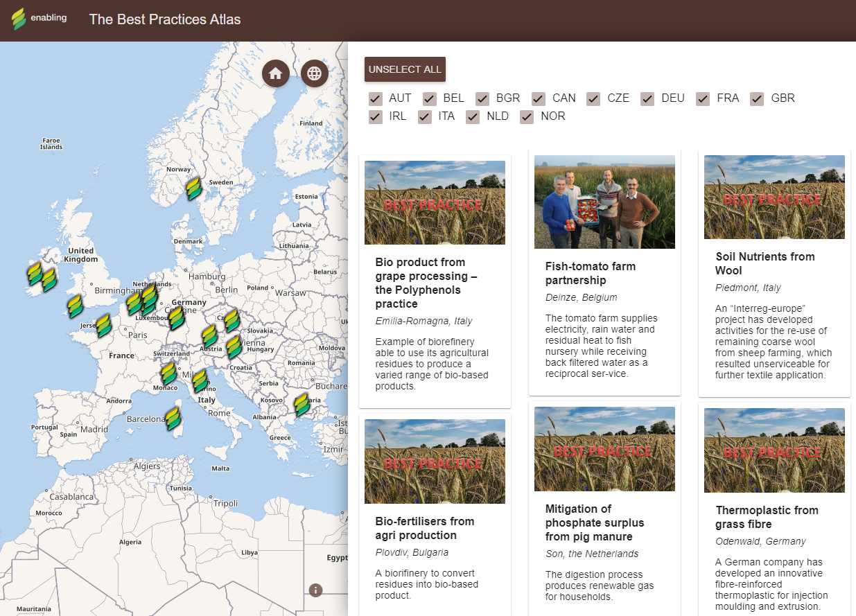Click the marker near Barcelona
The height and width of the screenshot is (616, 856).
click(173, 419)
